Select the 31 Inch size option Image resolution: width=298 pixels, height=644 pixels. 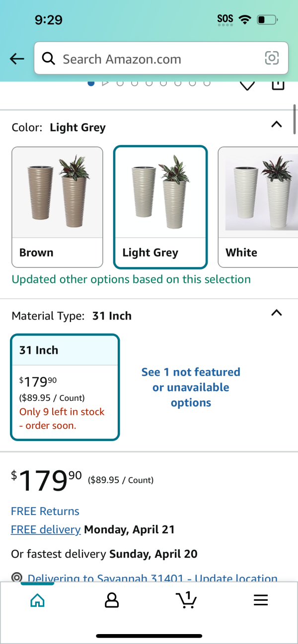(x=65, y=387)
